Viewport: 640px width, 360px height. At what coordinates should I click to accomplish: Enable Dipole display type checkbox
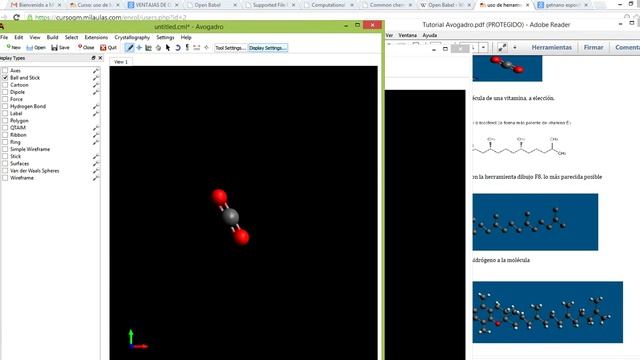(5, 92)
